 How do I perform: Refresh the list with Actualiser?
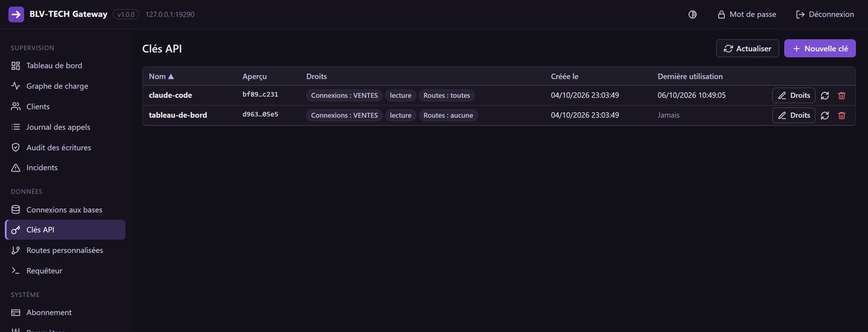[747, 48]
